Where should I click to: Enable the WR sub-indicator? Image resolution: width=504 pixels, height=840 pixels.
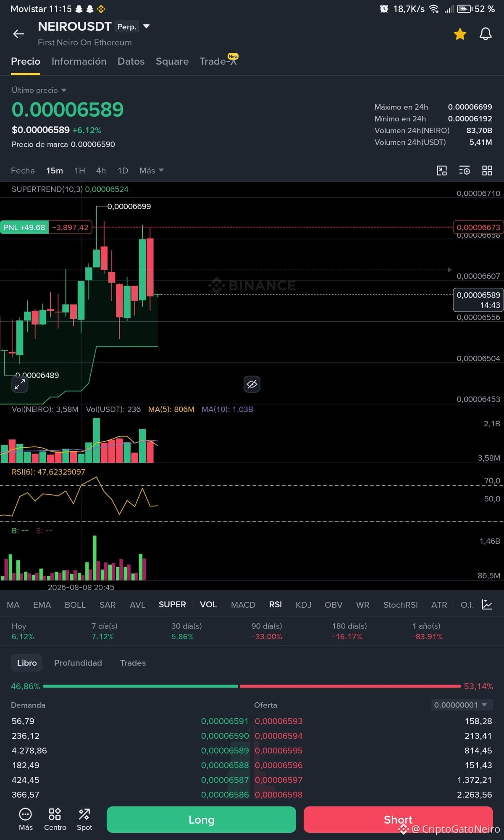(x=363, y=605)
